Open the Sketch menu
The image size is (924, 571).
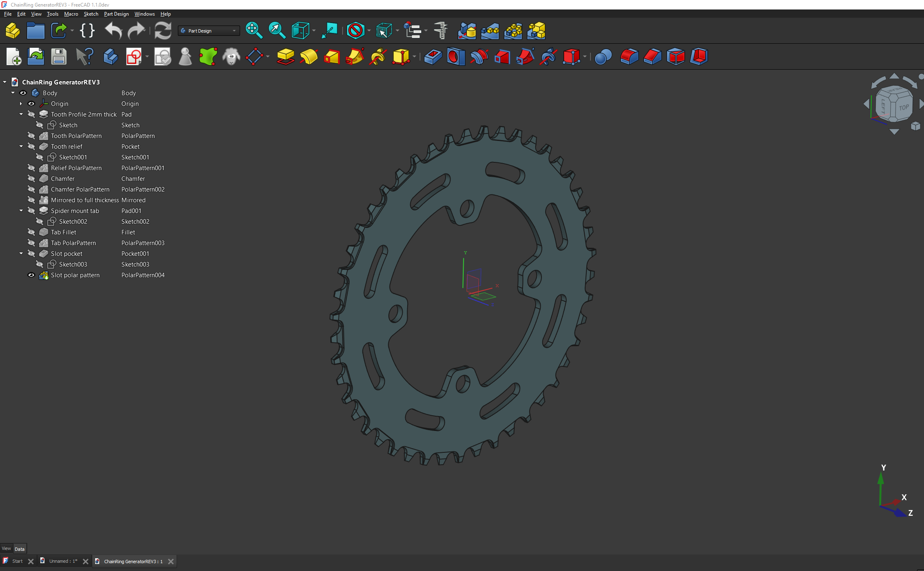pyautogui.click(x=91, y=14)
